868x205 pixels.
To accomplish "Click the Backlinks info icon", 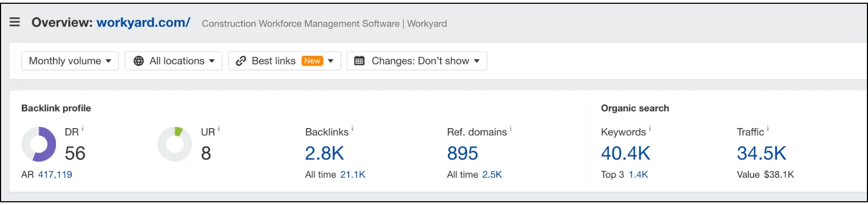I will (352, 129).
